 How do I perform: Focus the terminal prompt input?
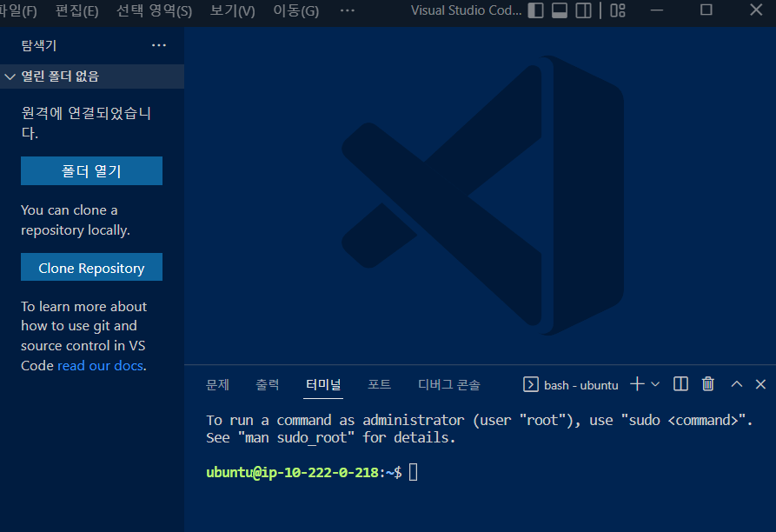point(414,472)
